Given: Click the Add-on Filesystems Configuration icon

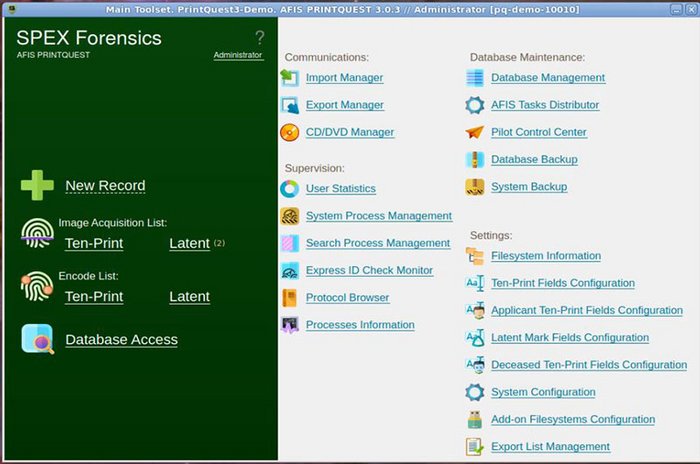Looking at the screenshot, I should coord(475,419).
